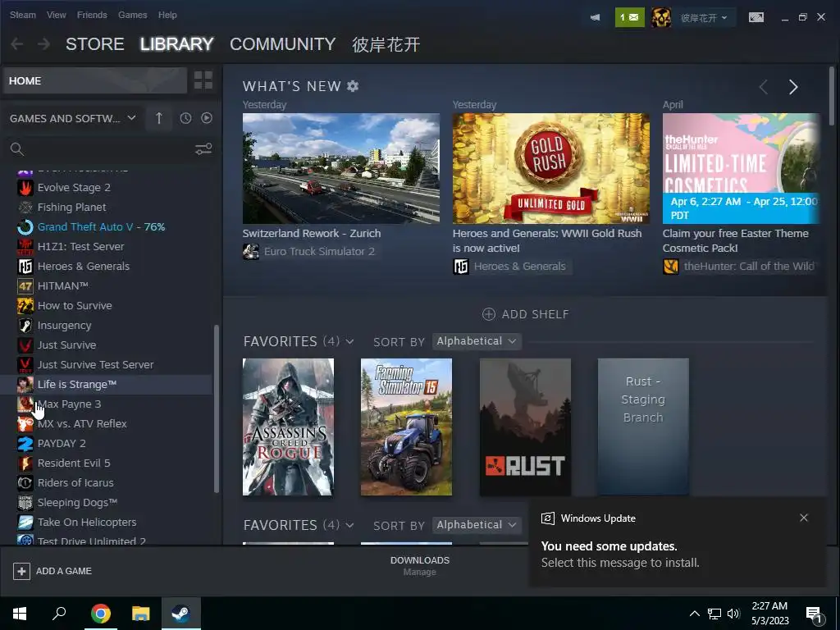
Task: Click the theHunter game icon under news
Action: [x=671, y=267]
